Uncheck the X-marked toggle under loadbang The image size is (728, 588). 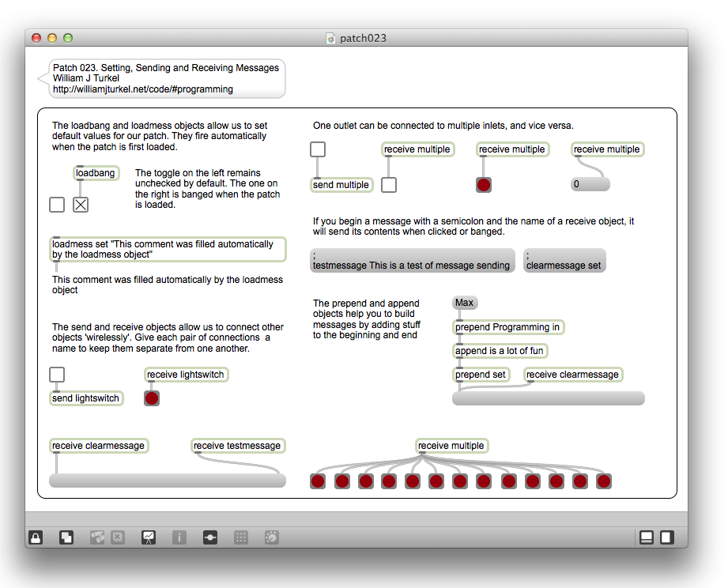(81, 205)
